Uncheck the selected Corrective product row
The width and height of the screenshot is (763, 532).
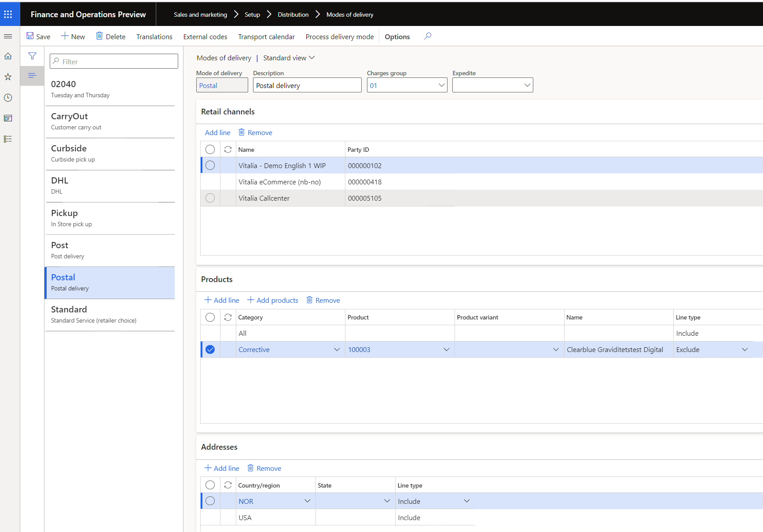click(210, 349)
